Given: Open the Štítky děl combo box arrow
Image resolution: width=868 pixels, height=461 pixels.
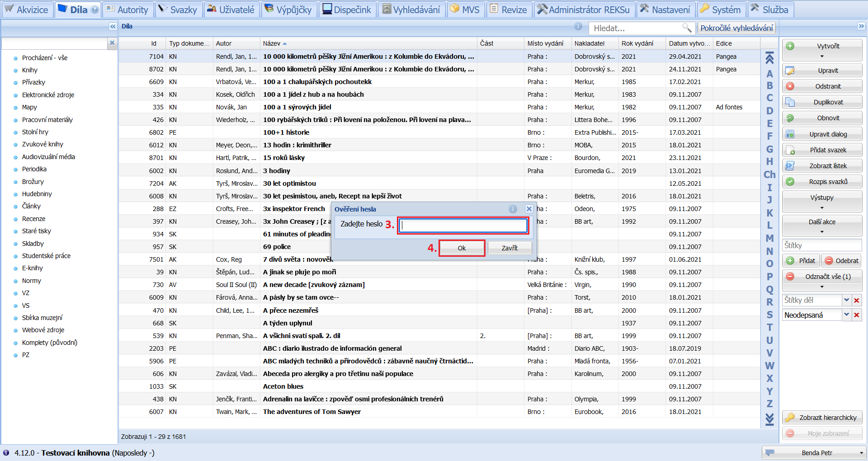Looking at the screenshot, I should click(846, 301).
